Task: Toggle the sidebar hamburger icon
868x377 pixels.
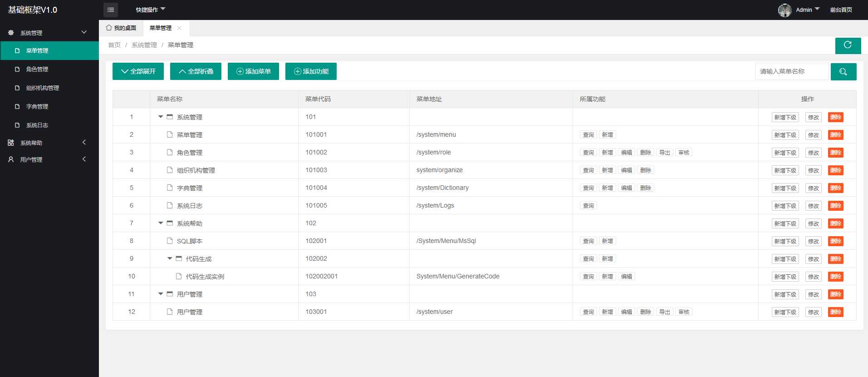Action: pos(111,10)
